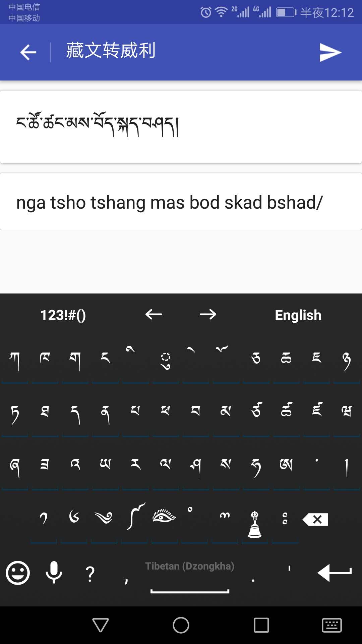
Task: Tap the back arrow in header
Action: point(28,52)
